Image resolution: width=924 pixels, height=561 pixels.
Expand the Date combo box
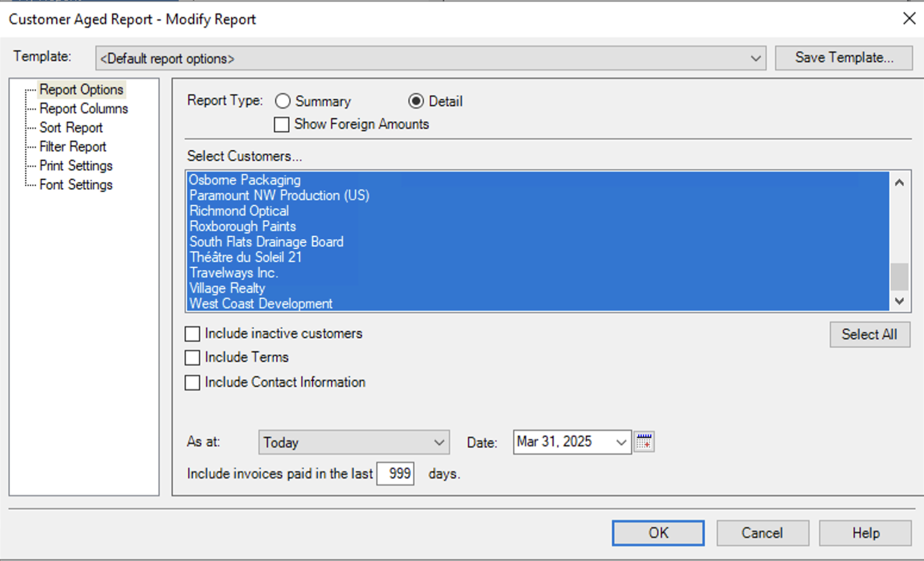[x=621, y=442]
